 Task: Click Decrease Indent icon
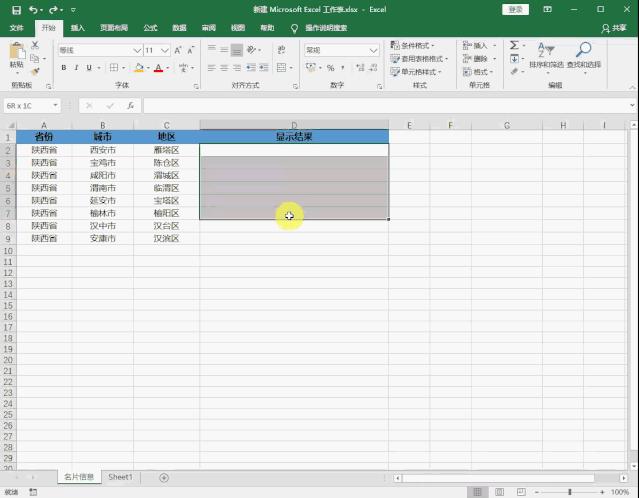[251, 68]
